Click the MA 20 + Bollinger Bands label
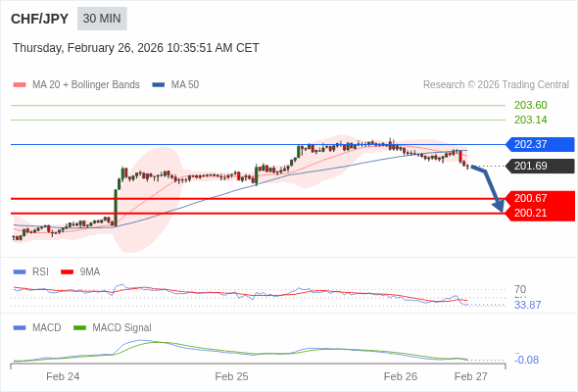The width and height of the screenshot is (578, 392). (86, 85)
